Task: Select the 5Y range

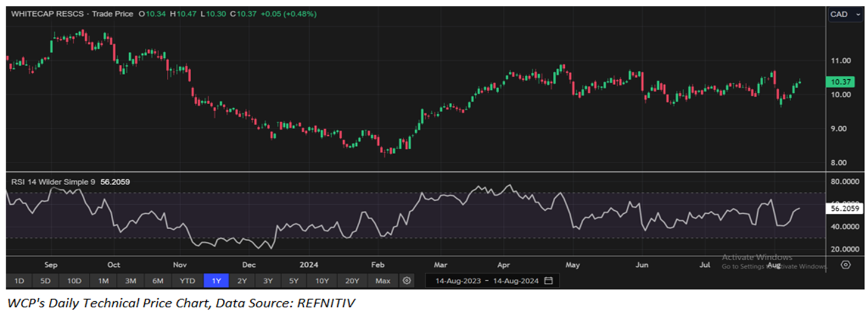Action: (294, 280)
